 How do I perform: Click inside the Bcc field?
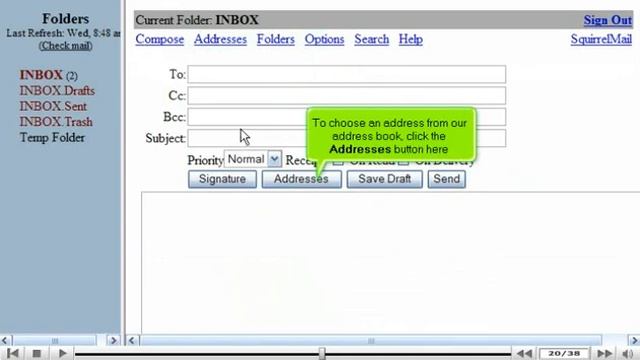347,117
